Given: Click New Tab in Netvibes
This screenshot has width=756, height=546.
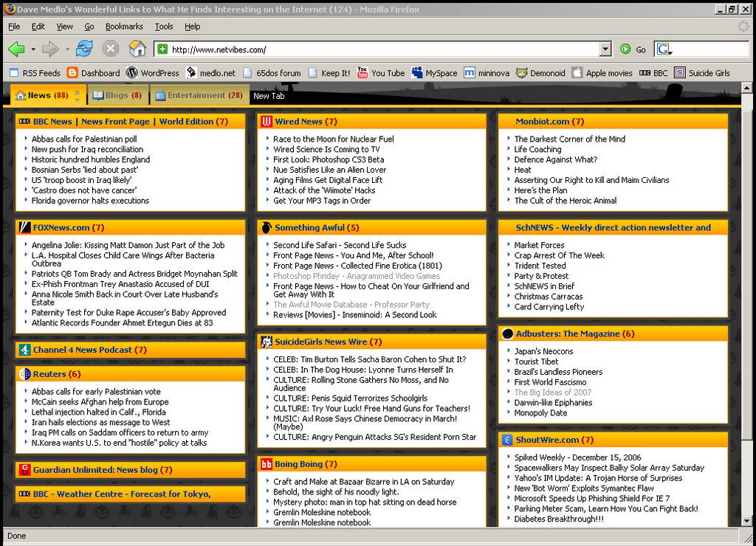Looking at the screenshot, I should click(269, 96).
